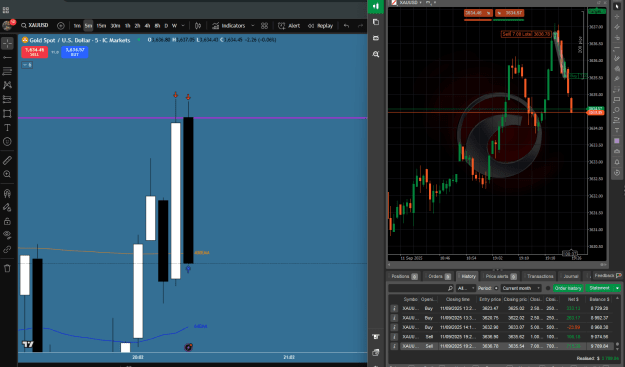Open the XAUUSD symbol search
This screenshot has width=625, height=367.
pos(35,26)
